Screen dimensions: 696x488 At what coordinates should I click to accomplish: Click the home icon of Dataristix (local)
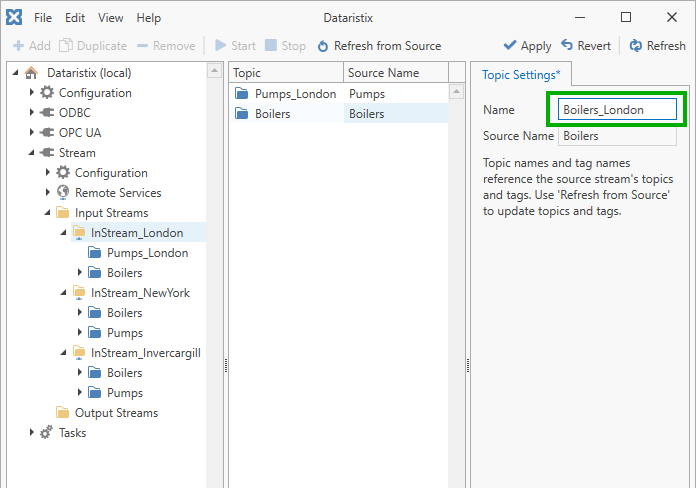(x=31, y=72)
